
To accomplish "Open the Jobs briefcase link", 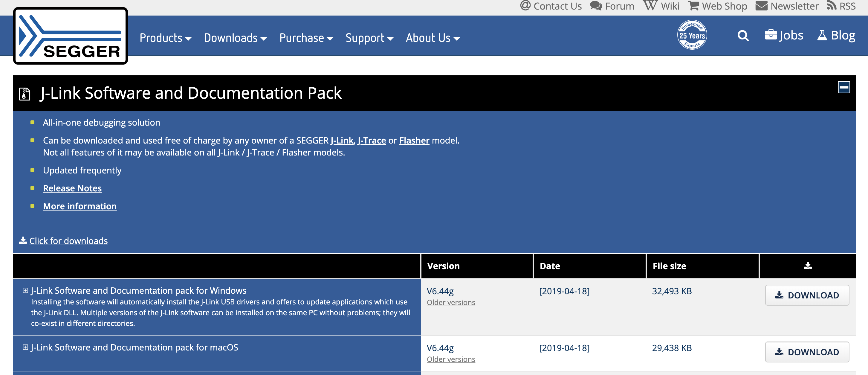I will pos(784,35).
